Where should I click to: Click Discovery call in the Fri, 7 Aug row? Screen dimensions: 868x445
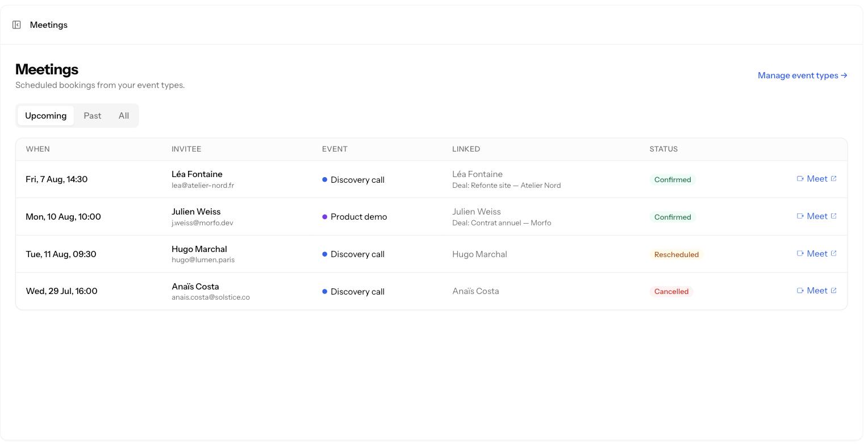coord(358,180)
